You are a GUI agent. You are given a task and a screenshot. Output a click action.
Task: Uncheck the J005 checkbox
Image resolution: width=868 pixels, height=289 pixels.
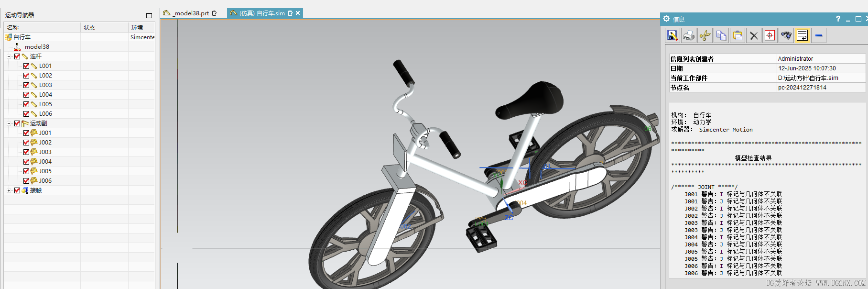[x=26, y=171]
